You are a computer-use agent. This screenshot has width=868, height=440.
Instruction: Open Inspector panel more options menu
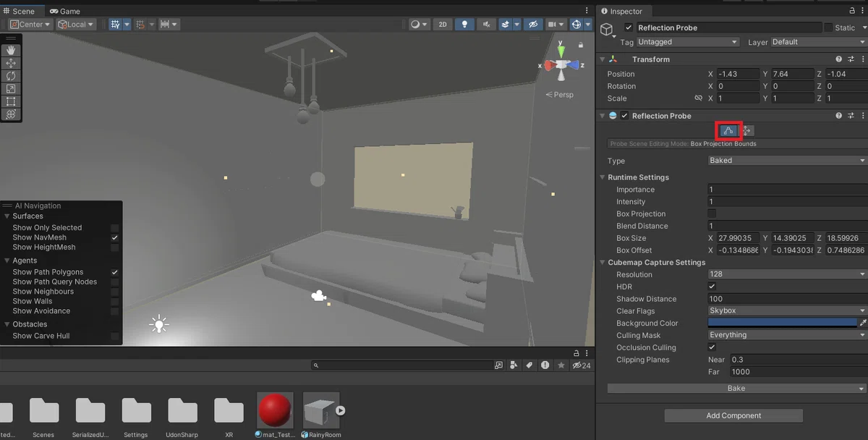click(862, 11)
